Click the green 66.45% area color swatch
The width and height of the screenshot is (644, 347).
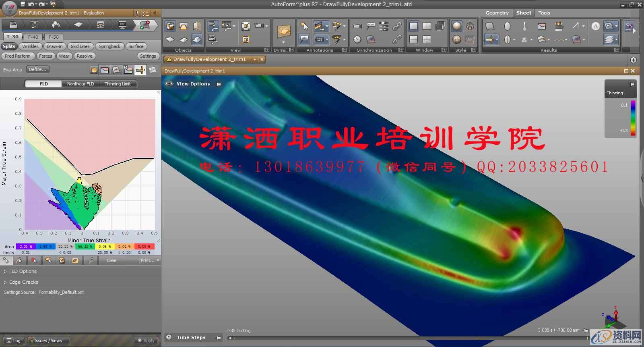click(x=85, y=246)
